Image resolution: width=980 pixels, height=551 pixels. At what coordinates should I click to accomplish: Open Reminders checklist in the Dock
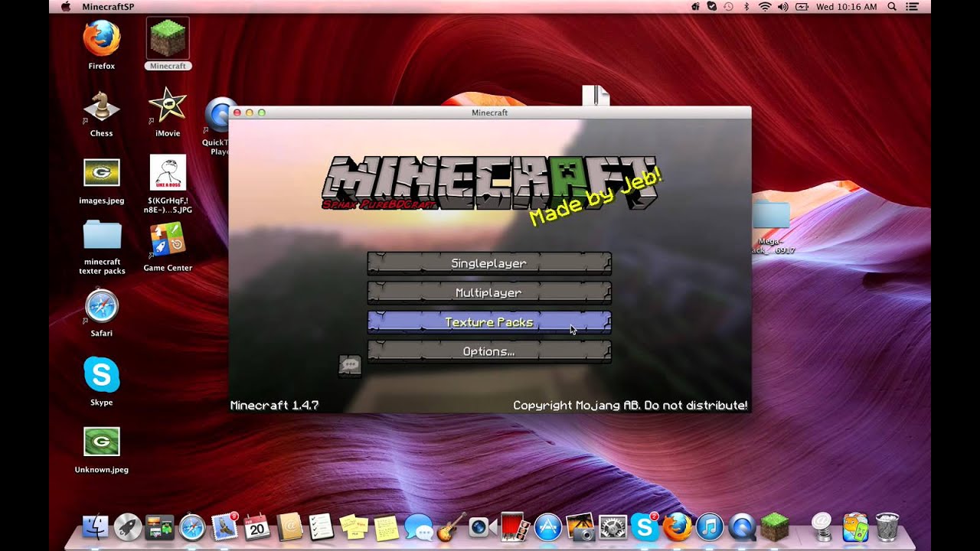point(322,527)
